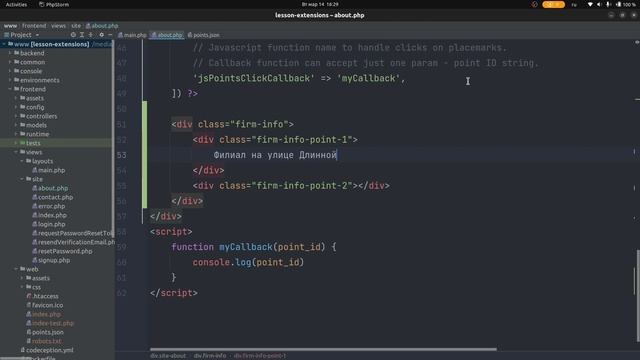Click the date and time in top bar
The width and height of the screenshot is (640, 360).
(x=320, y=4)
